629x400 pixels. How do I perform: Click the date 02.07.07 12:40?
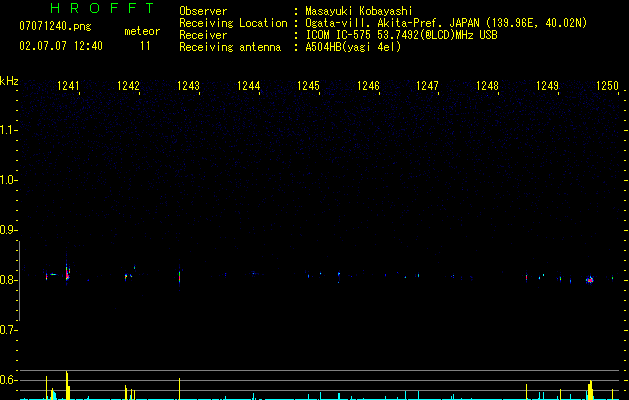click(x=61, y=46)
